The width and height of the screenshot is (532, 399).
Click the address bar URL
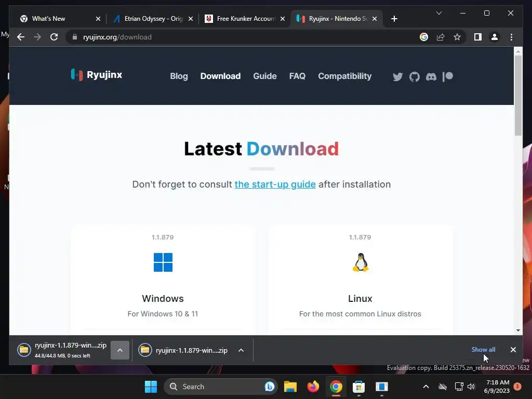[x=117, y=37]
